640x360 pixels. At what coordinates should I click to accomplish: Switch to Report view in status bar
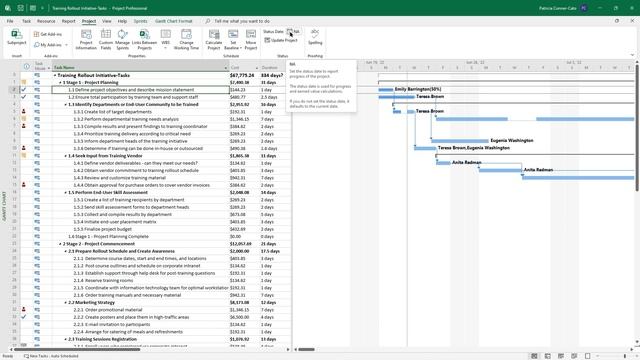tap(587, 356)
